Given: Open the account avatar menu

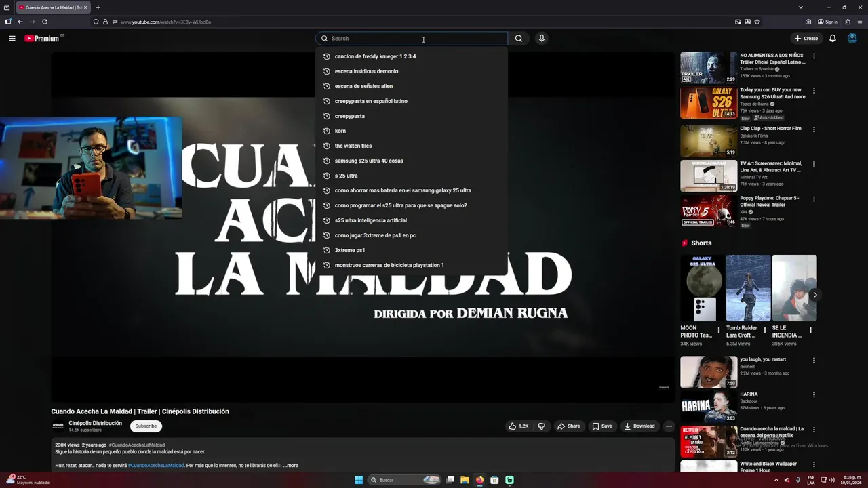Looking at the screenshot, I should pos(852,38).
